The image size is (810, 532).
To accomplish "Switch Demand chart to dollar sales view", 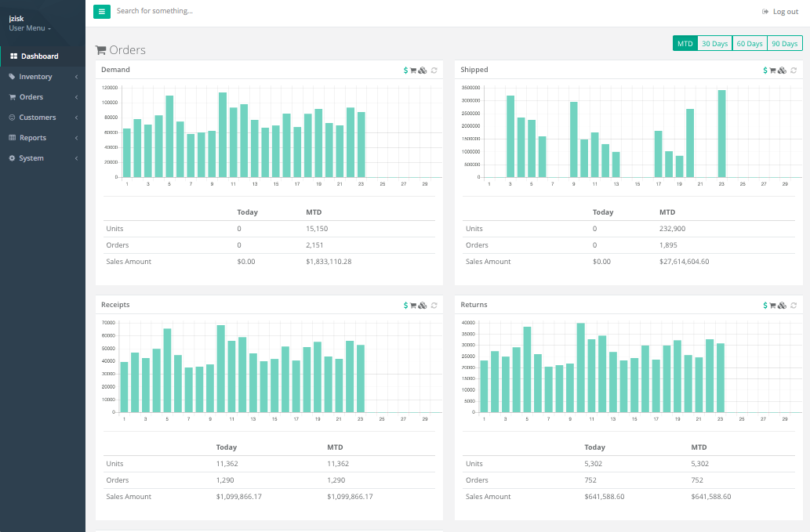I will 405,71.
